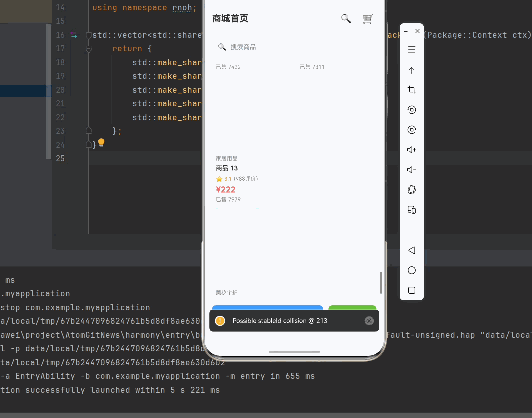The height and width of the screenshot is (418, 532).
Task: Tap the search magnifier icon in the app header
Action: point(346,18)
